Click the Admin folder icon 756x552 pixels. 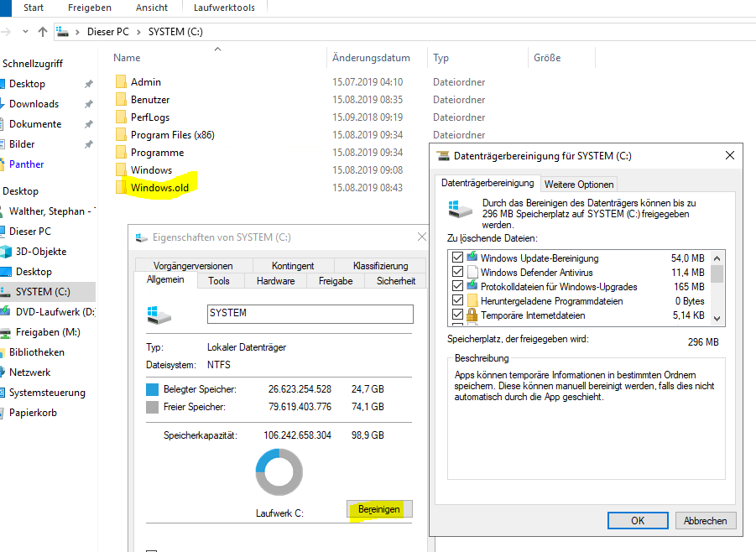(121, 82)
